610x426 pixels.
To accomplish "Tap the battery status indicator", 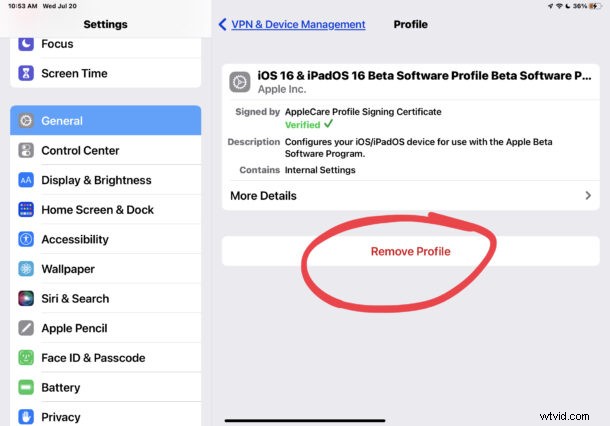I will pyautogui.click(x=594, y=6).
